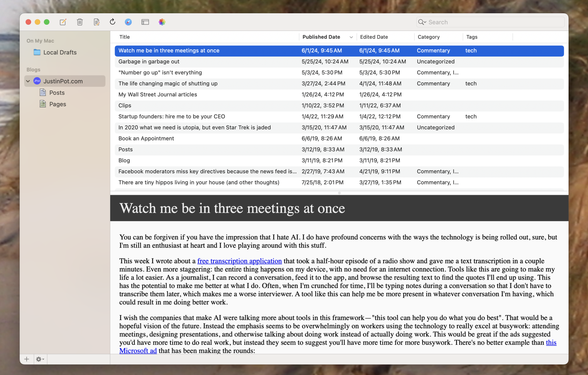Viewport: 588px width, 375px height.
Task: Click the search magnifier dropdown icon
Action: pos(422,22)
